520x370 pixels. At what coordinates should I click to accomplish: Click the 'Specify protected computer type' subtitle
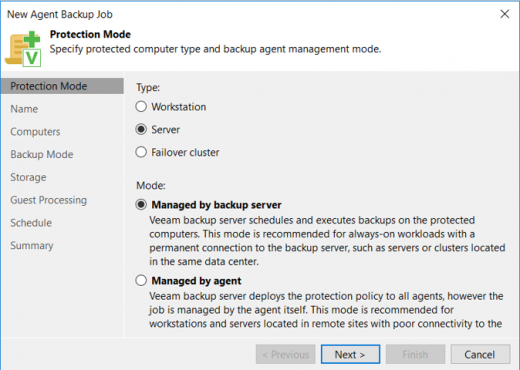pos(215,49)
